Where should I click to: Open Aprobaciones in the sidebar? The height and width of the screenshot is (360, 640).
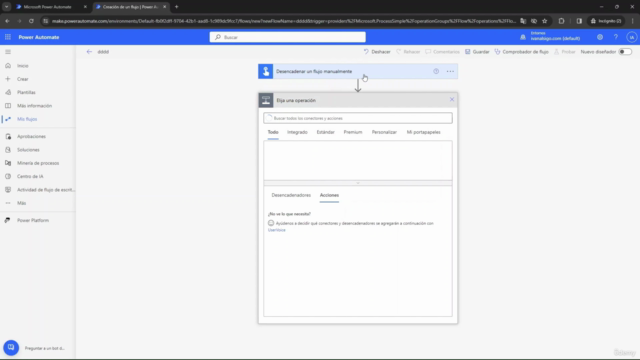pos(31,136)
